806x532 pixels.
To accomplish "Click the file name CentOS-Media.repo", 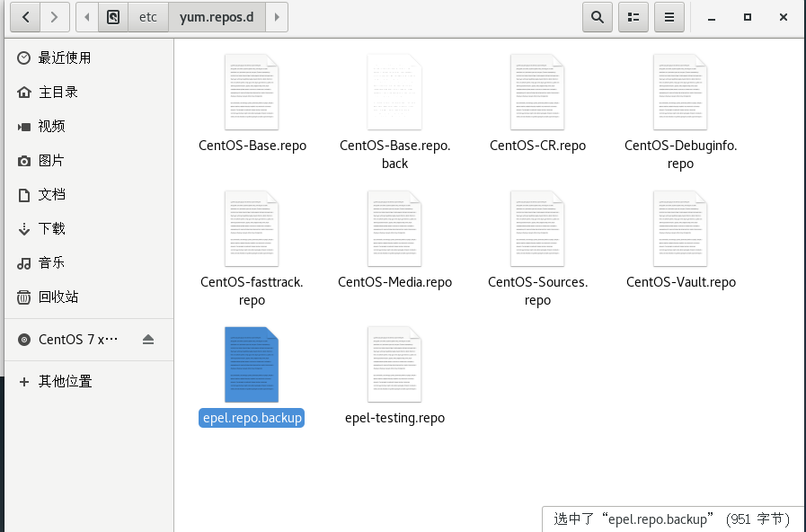I will (x=394, y=282).
